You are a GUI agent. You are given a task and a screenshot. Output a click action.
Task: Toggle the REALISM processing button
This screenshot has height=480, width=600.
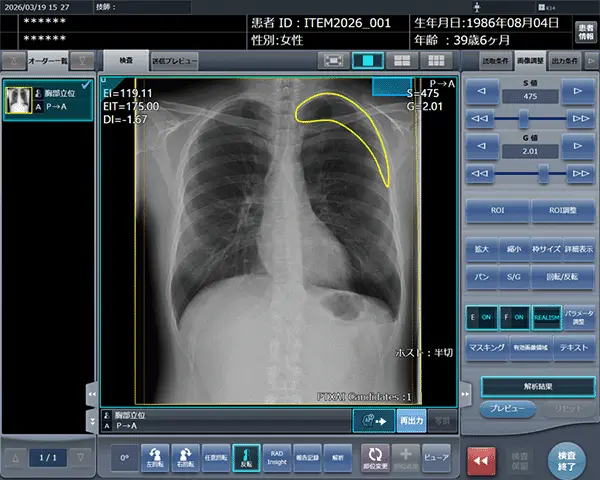click(546, 315)
